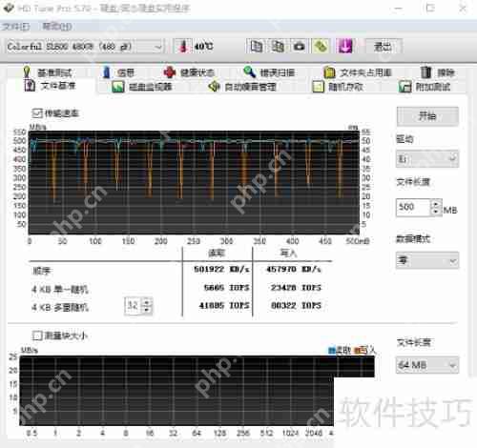
Task: Open the 64 MB file length dropdown
Action: [x=427, y=365]
